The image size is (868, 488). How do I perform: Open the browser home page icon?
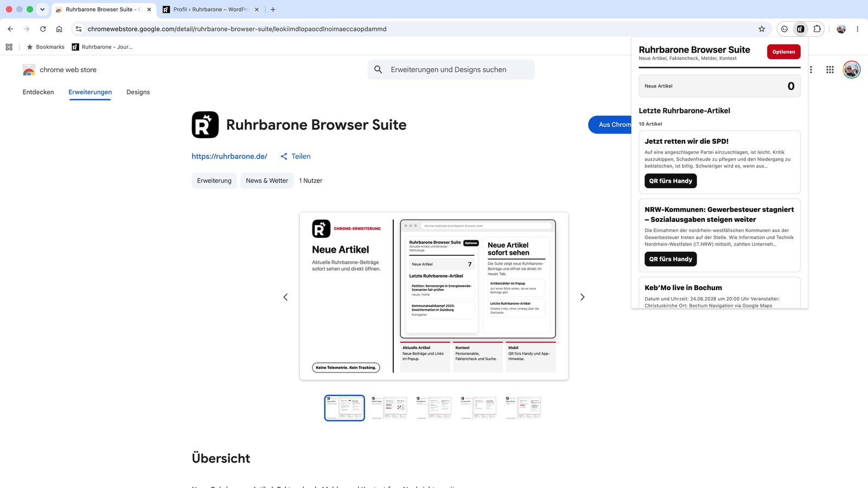59,29
